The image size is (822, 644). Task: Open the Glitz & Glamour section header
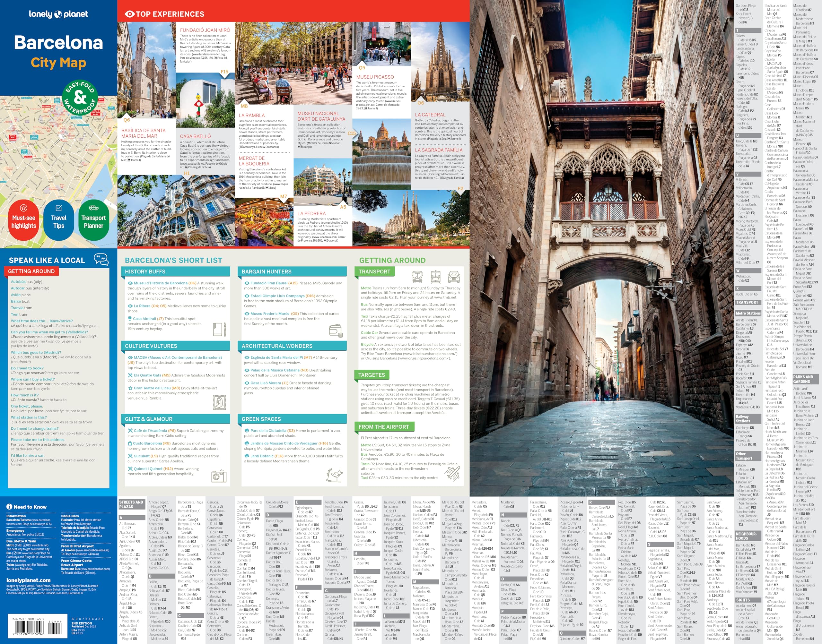175,419
